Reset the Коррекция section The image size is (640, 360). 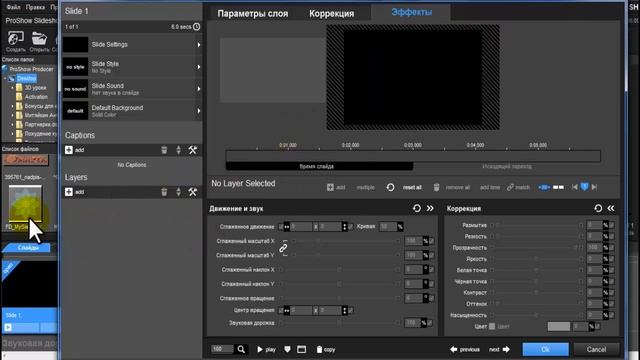(598, 208)
